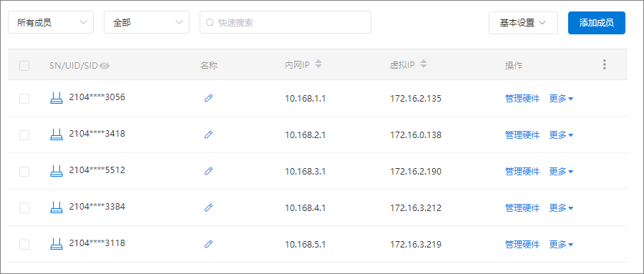Edit name of device 2104****3418

tap(209, 134)
